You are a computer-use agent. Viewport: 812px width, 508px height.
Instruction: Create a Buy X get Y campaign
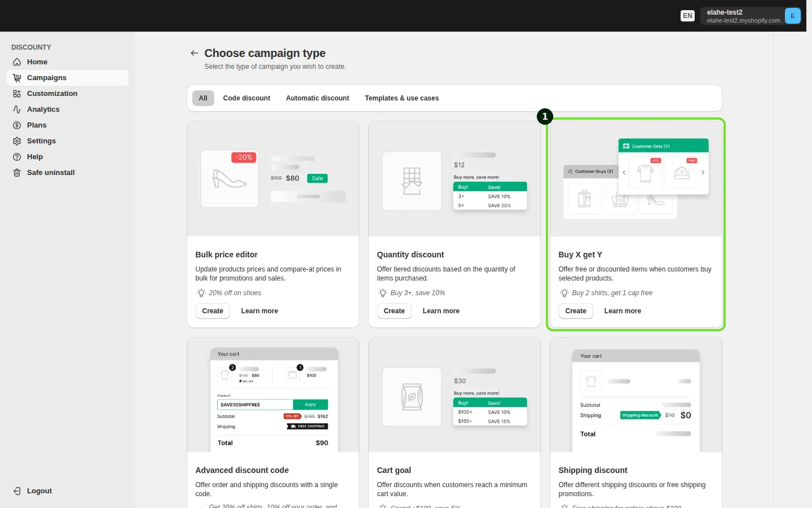coord(576,311)
